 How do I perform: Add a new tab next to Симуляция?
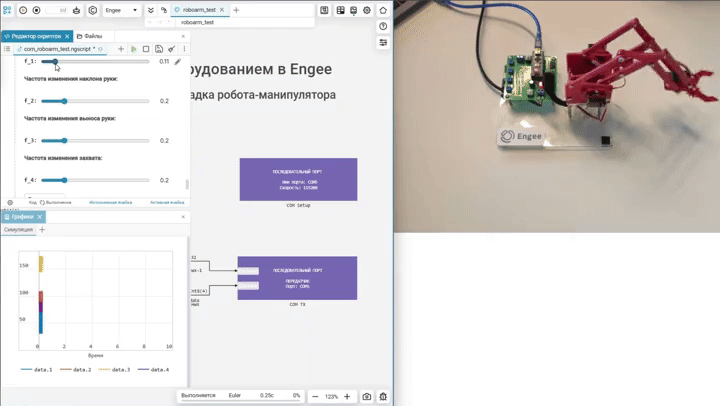[42, 230]
